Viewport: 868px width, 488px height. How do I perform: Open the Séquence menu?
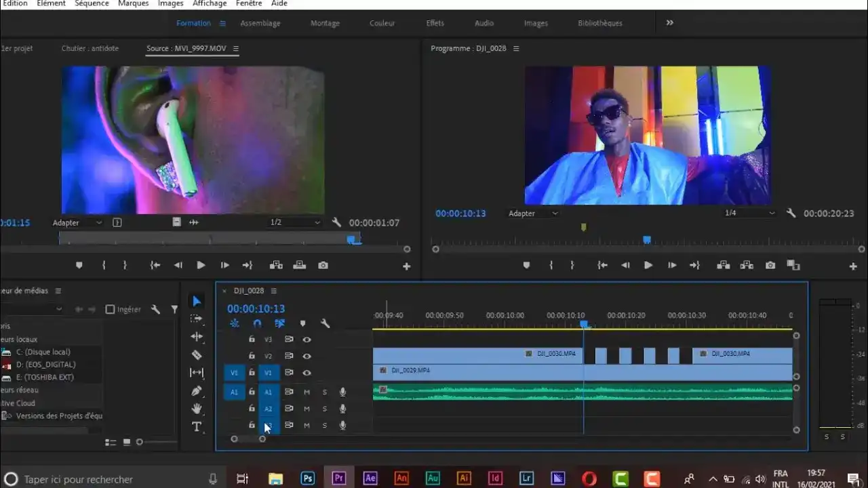pyautogui.click(x=92, y=3)
